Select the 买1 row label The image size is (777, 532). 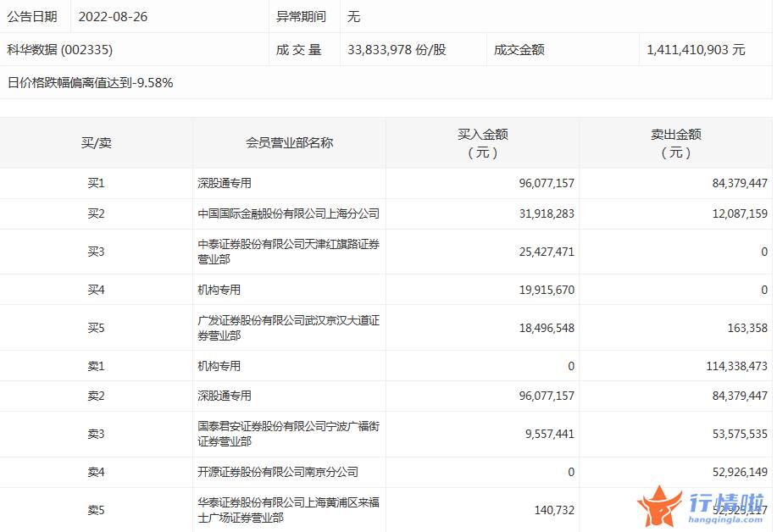point(96,183)
